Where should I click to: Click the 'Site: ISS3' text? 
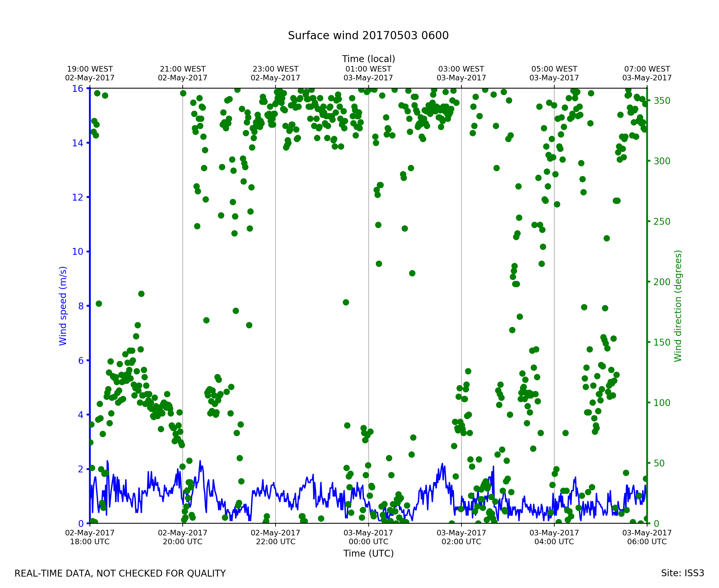(682, 573)
